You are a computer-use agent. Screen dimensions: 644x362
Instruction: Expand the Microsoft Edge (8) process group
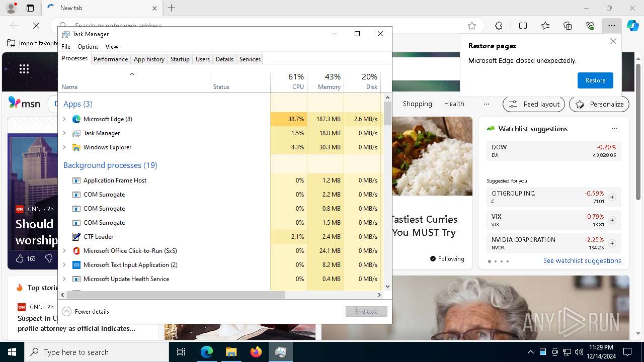click(x=64, y=119)
